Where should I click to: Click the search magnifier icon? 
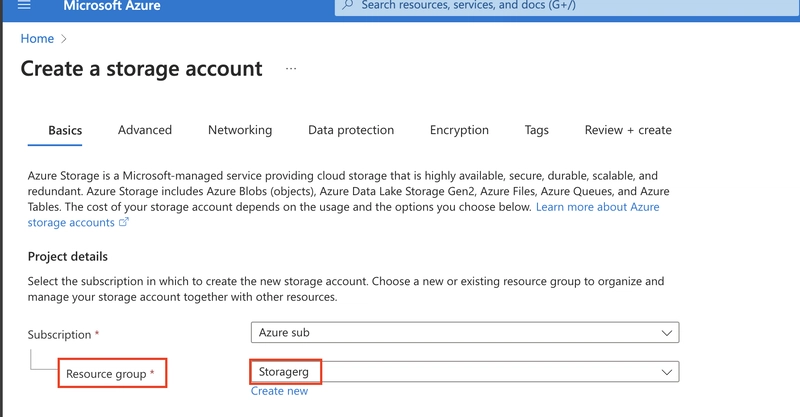click(347, 5)
